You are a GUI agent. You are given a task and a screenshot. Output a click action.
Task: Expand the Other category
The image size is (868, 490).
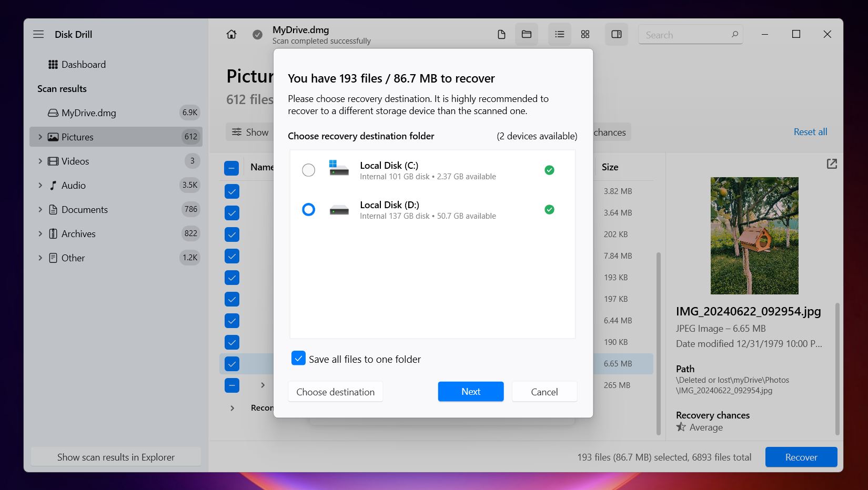(40, 258)
